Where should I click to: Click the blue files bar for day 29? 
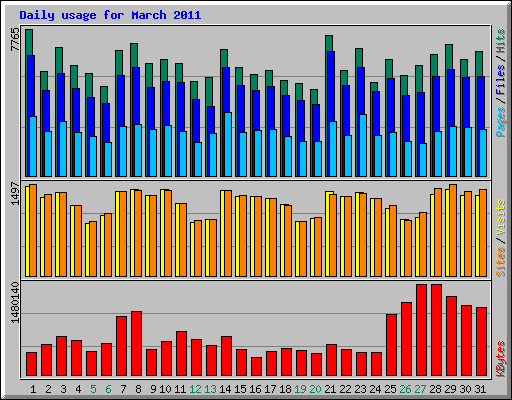[x=451, y=98]
